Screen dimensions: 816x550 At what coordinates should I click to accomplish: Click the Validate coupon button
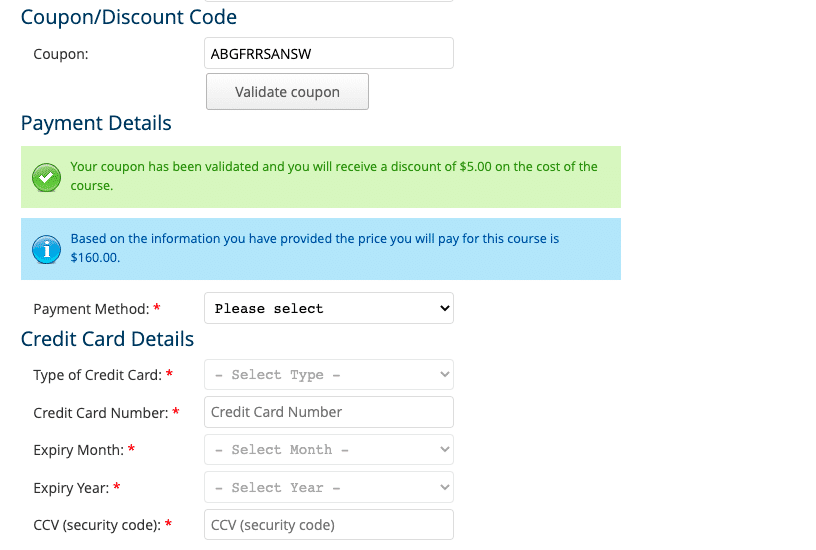pos(287,92)
